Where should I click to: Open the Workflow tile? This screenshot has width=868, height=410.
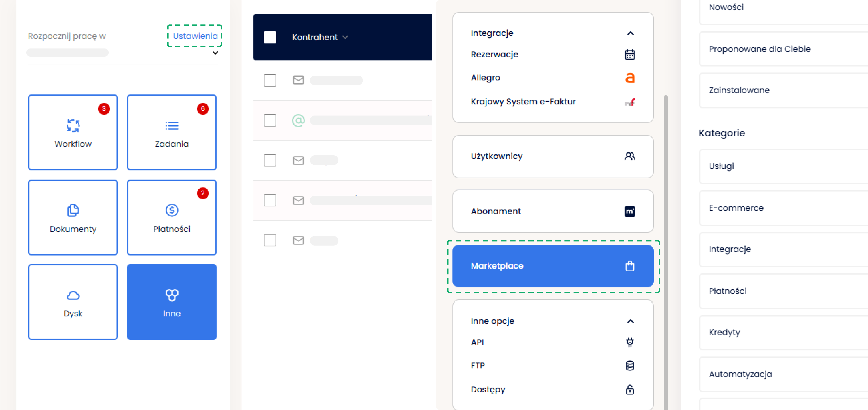coord(73,132)
